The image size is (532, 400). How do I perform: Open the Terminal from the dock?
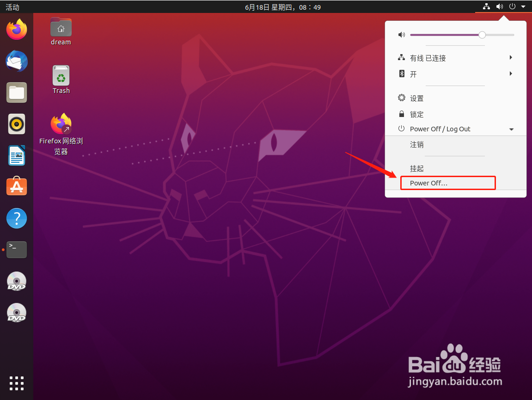(17, 250)
